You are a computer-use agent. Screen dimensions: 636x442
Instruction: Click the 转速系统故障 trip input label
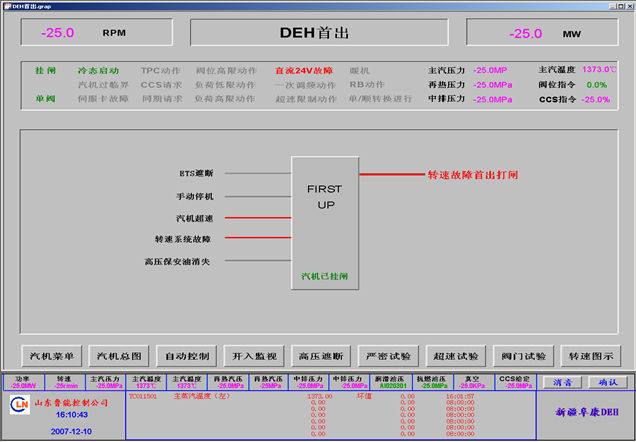(x=183, y=239)
